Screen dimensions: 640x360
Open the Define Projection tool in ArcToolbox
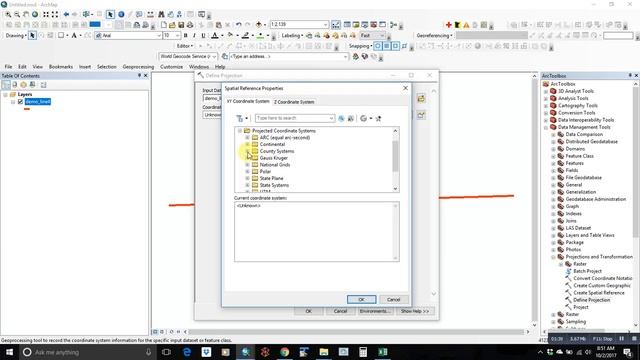pos(591,300)
